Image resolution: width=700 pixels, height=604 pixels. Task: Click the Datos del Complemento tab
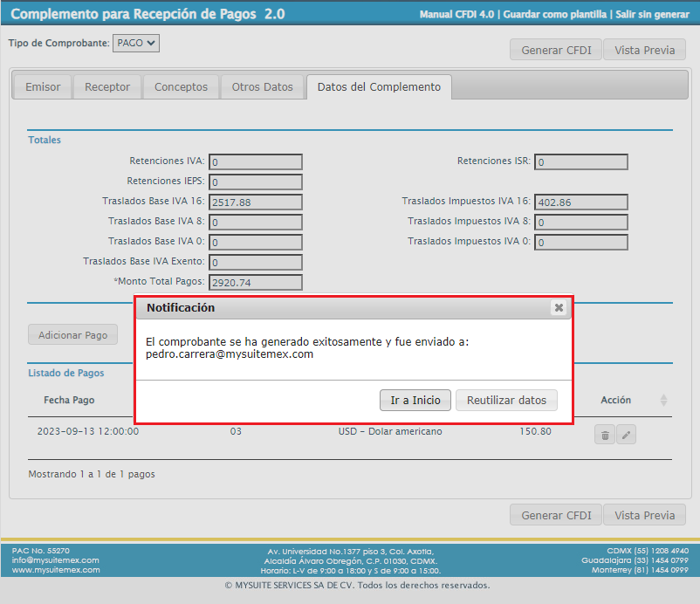[379, 87]
